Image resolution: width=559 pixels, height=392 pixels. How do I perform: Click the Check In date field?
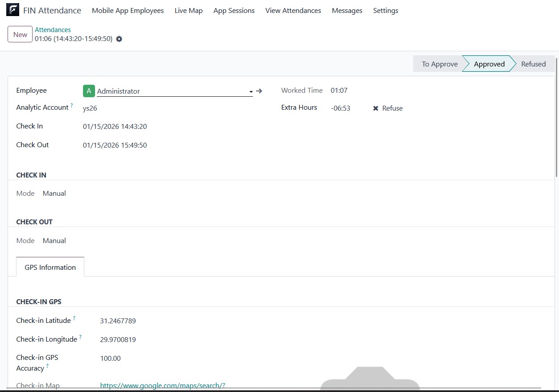pos(115,127)
